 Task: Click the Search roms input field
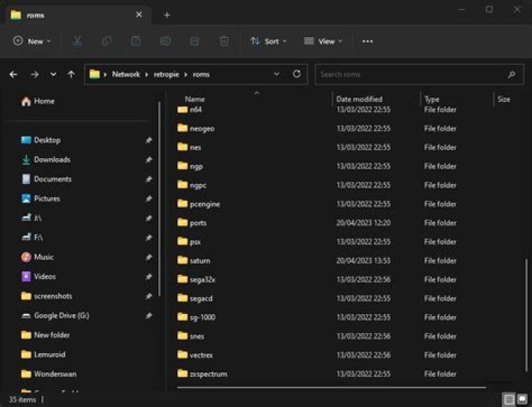[x=410, y=74]
